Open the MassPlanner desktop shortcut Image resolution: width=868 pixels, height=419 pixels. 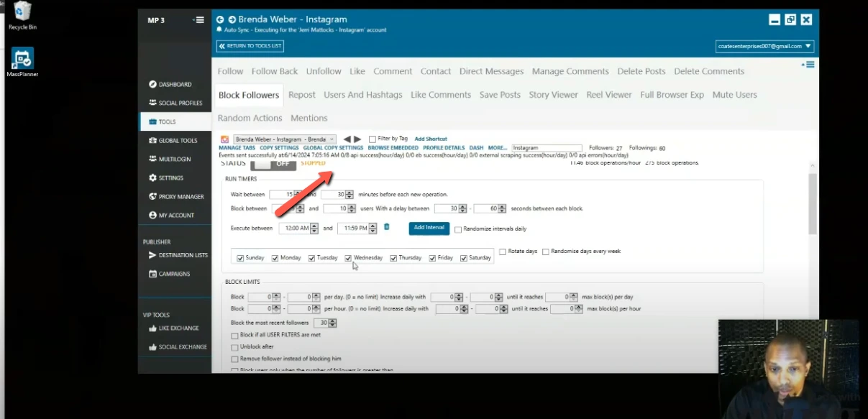click(x=21, y=56)
